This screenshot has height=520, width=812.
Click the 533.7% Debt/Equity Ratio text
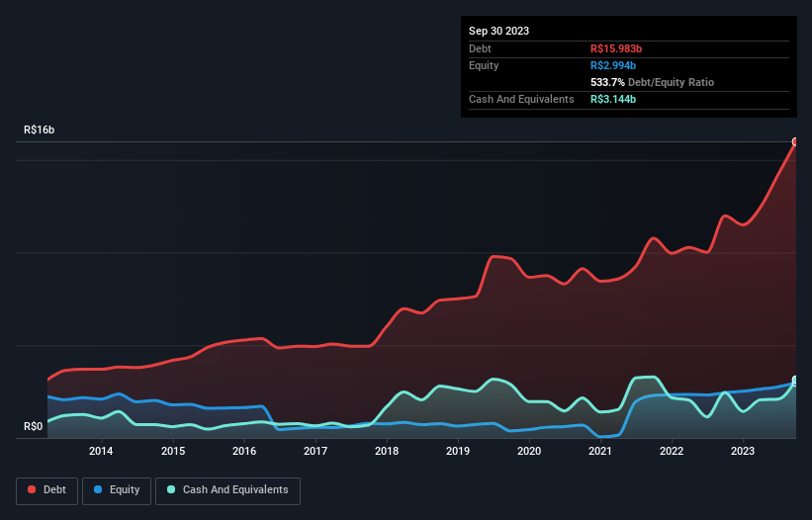(652, 82)
